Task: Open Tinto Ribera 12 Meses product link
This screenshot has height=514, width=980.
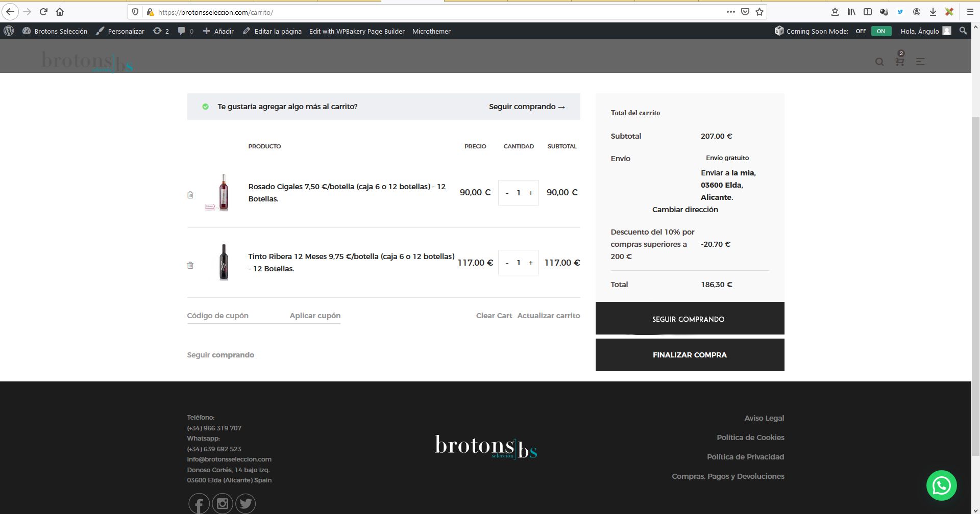Action: click(x=351, y=263)
